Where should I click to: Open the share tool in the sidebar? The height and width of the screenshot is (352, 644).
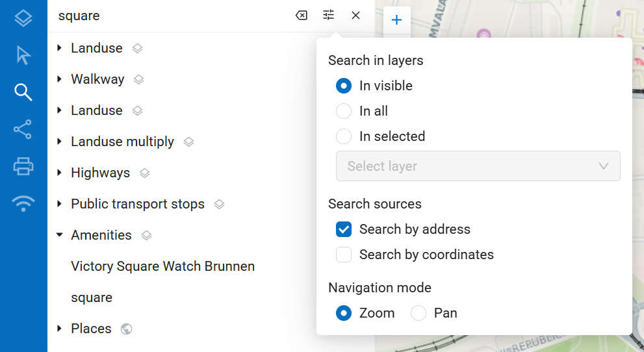(x=23, y=129)
